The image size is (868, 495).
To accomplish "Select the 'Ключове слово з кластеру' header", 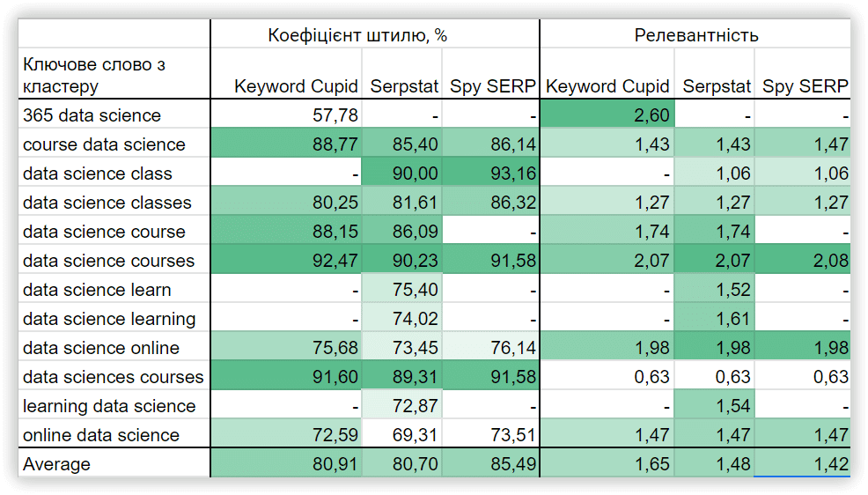I will pos(114,74).
